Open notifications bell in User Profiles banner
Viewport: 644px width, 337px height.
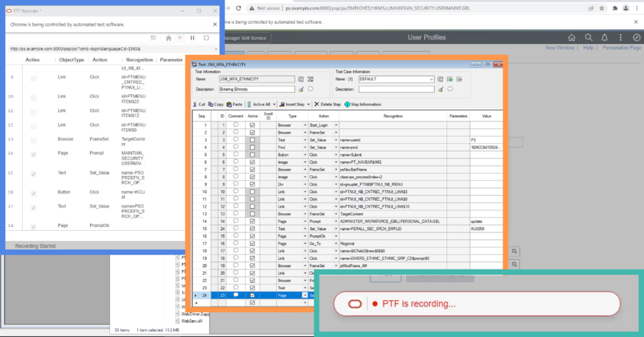click(604, 37)
